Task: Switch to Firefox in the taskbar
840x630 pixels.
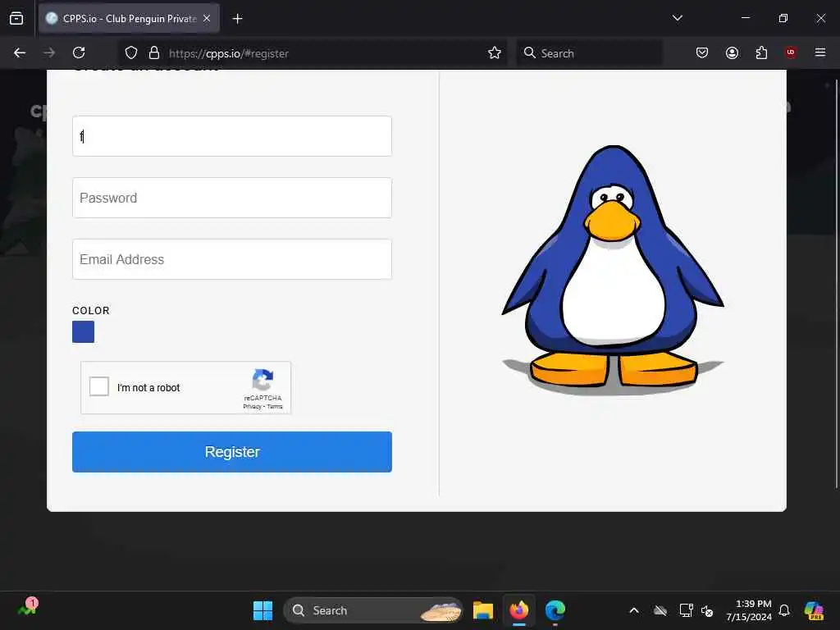Action: point(519,610)
